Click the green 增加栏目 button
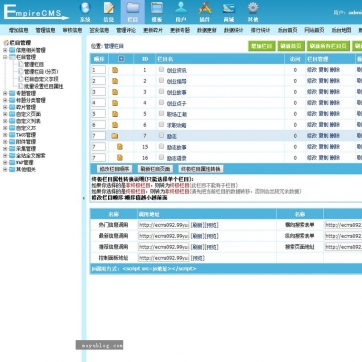 click(x=262, y=46)
